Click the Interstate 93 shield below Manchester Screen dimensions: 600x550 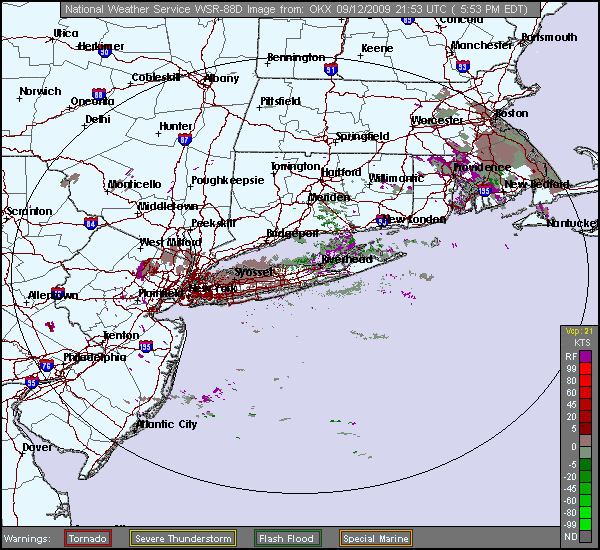point(463,67)
